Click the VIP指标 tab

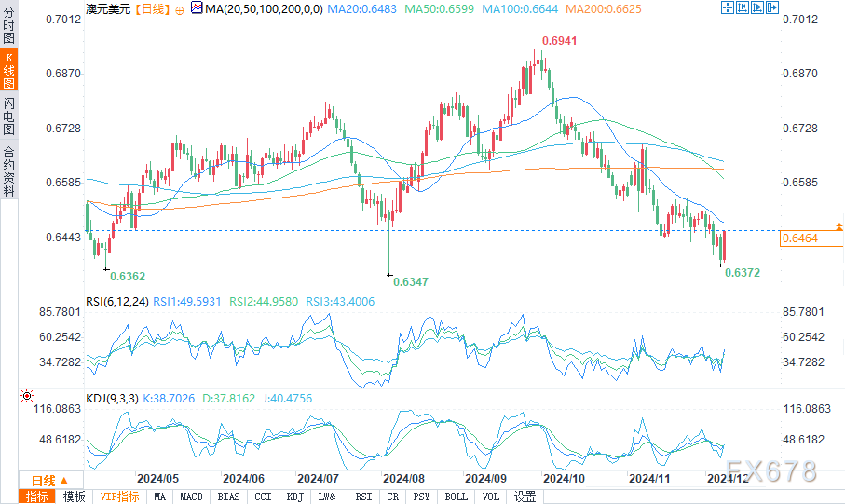[x=119, y=497]
